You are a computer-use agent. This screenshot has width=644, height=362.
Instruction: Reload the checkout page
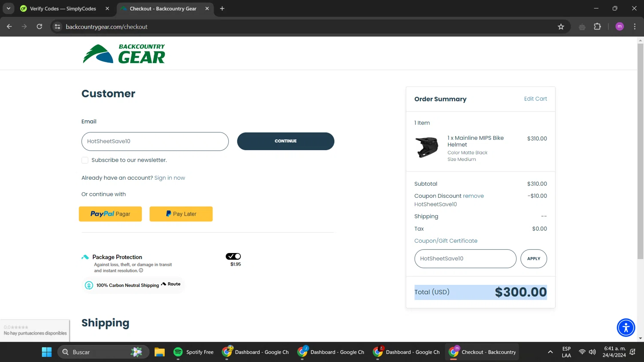39,27
